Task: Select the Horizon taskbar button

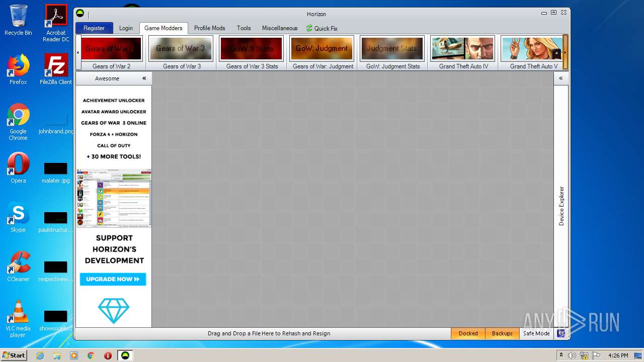Action: (125, 355)
